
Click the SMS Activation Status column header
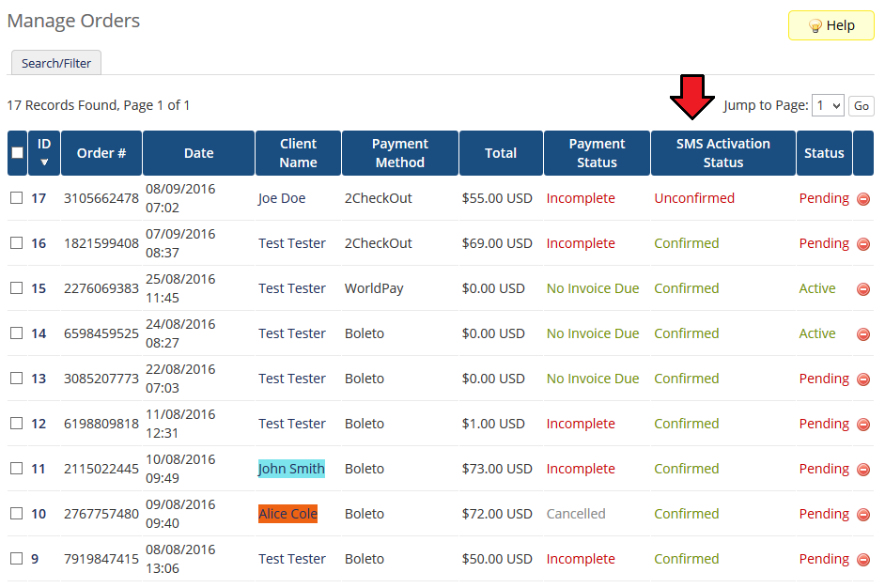click(x=723, y=153)
